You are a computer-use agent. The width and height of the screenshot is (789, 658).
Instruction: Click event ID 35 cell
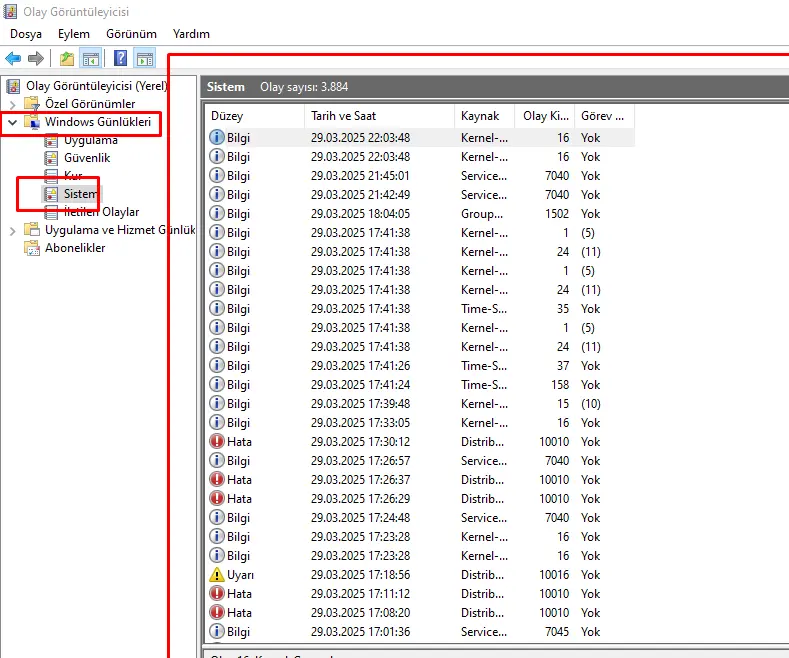(x=563, y=309)
